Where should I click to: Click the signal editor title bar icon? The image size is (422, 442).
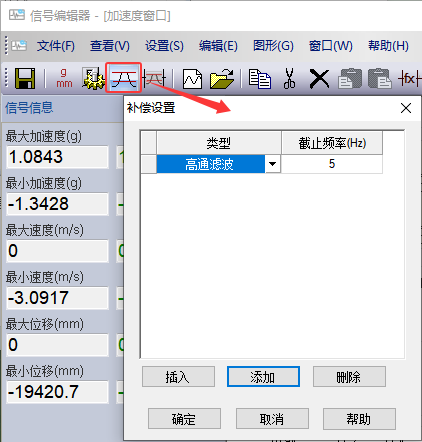[17, 15]
